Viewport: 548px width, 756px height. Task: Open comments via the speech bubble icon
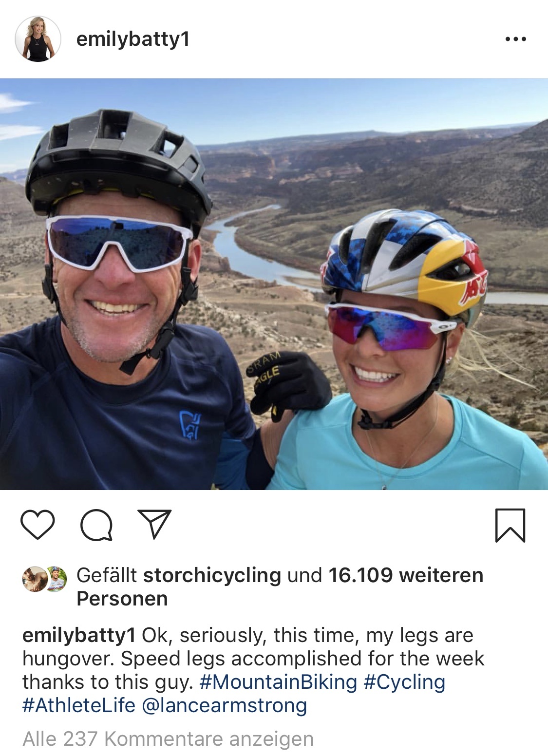96,525
